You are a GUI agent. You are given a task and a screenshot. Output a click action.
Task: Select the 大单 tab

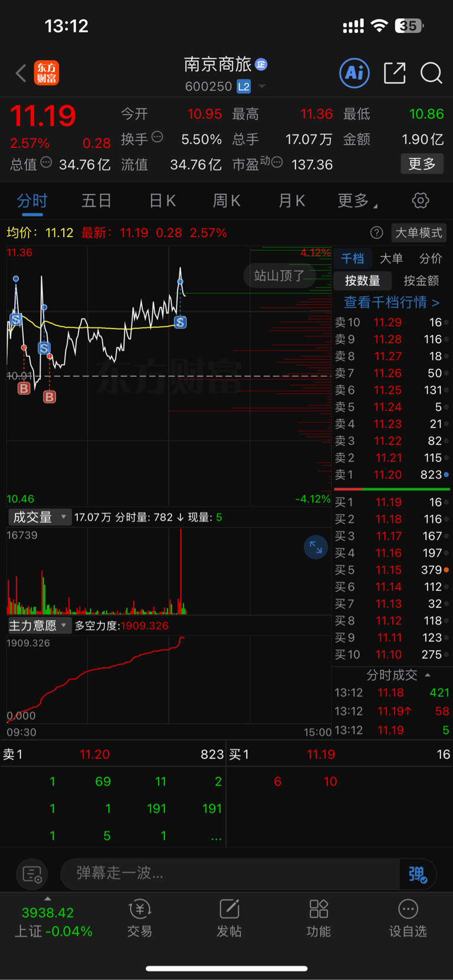(x=392, y=258)
